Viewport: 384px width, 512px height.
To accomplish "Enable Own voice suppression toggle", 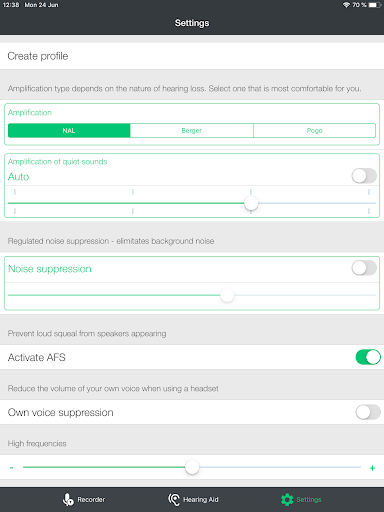I will [x=368, y=412].
